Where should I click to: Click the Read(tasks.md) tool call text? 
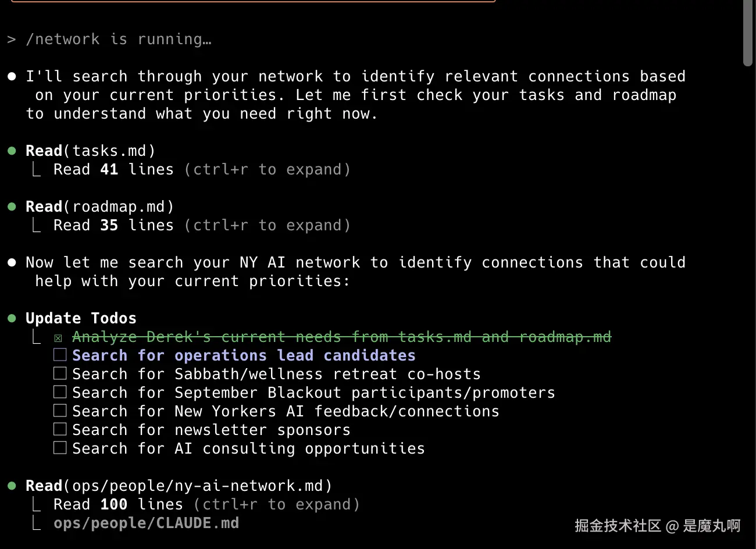pyautogui.click(x=90, y=151)
